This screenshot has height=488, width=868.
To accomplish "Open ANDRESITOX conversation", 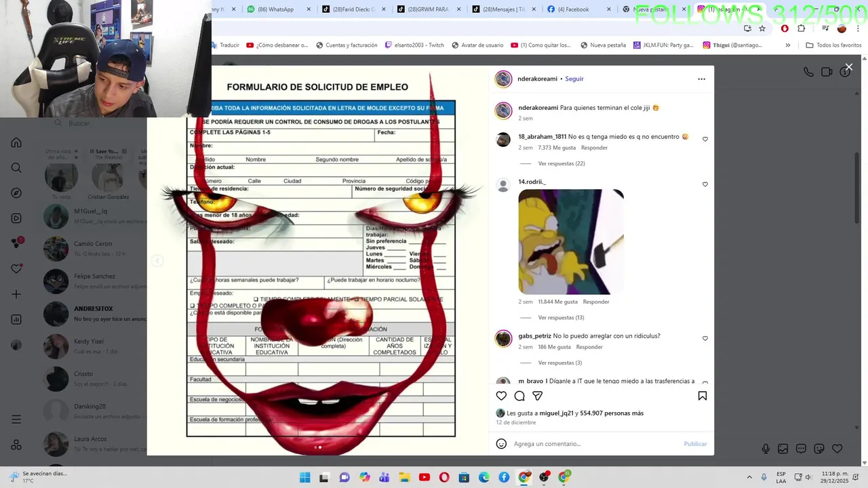I will 95,313.
